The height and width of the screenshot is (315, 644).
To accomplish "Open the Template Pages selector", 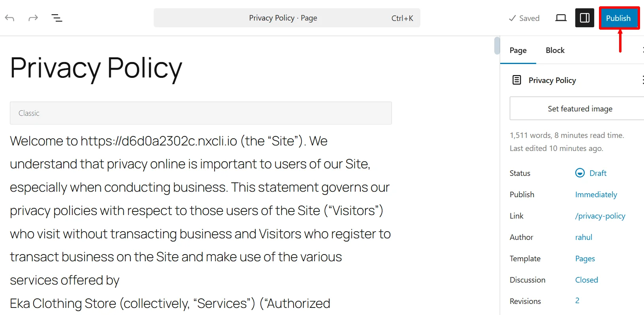I will (585, 258).
